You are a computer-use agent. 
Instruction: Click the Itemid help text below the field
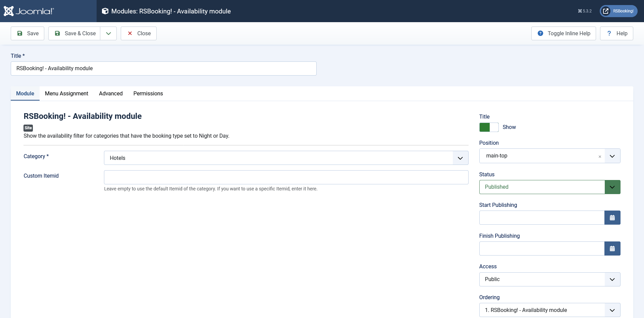pyautogui.click(x=211, y=189)
